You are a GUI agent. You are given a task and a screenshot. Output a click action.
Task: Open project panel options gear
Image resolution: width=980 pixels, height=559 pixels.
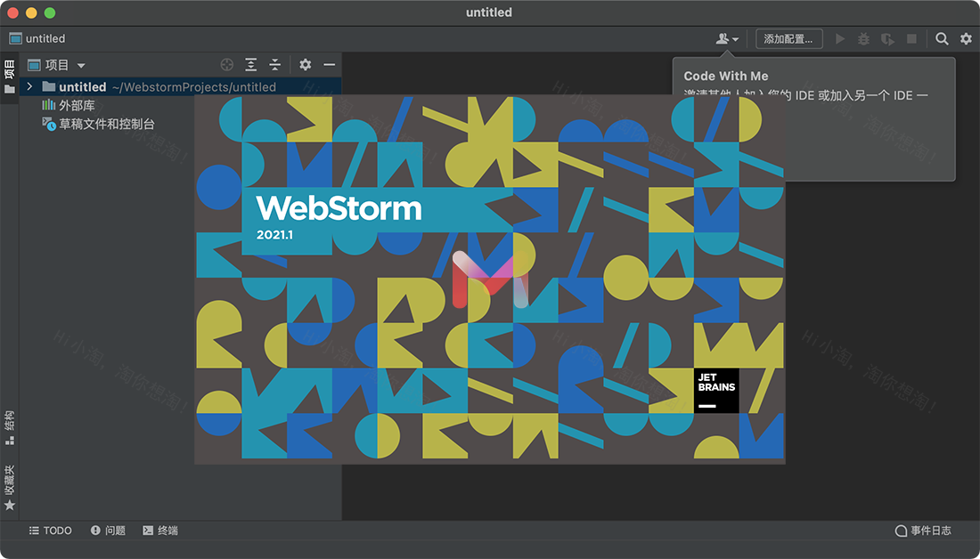305,64
